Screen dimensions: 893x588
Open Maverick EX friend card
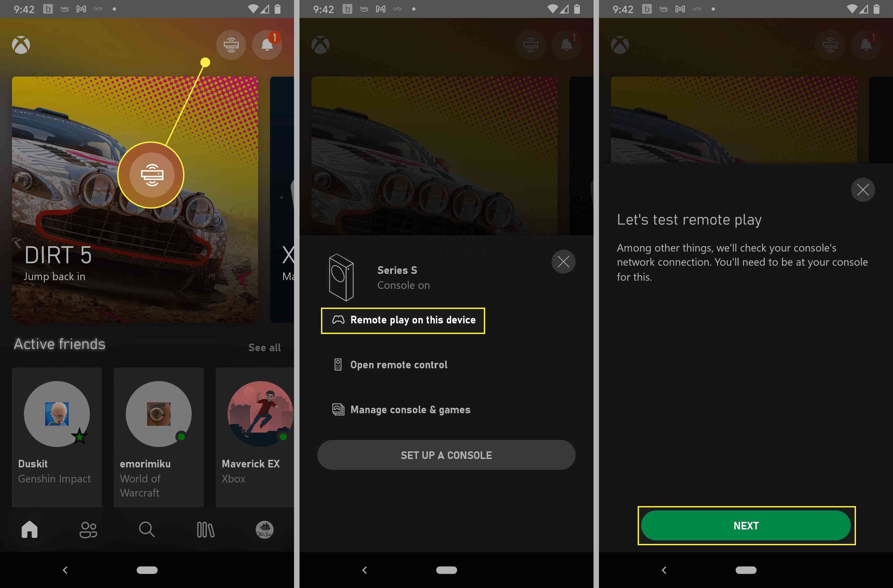[x=255, y=437]
